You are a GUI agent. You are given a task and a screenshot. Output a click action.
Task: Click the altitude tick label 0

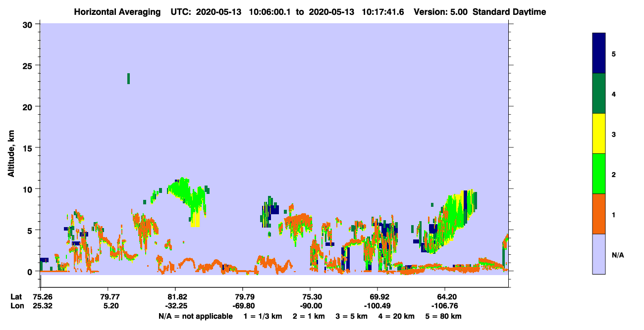pyautogui.click(x=31, y=271)
